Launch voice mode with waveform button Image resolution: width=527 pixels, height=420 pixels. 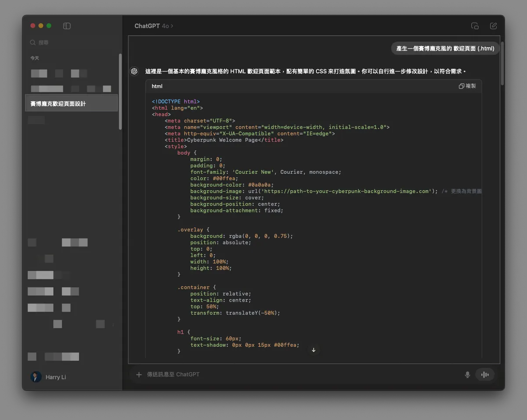click(485, 374)
